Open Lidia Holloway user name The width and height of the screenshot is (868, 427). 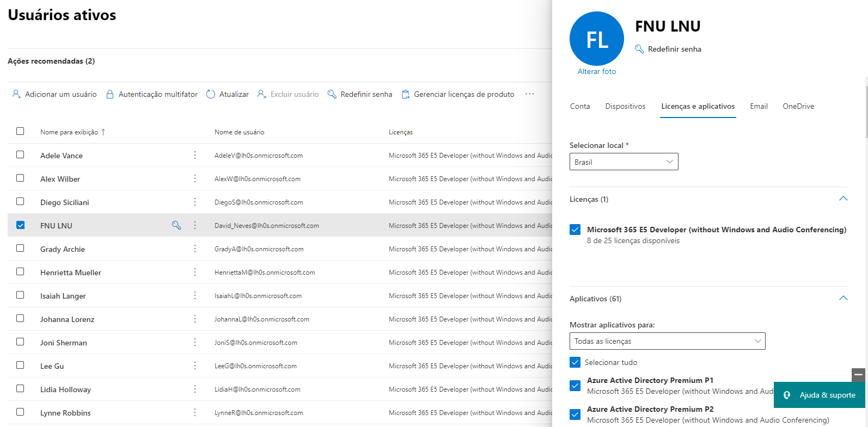click(x=65, y=389)
